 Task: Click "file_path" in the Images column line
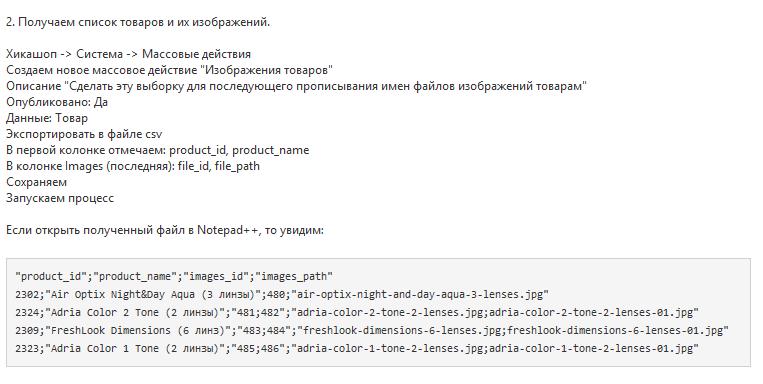237,166
